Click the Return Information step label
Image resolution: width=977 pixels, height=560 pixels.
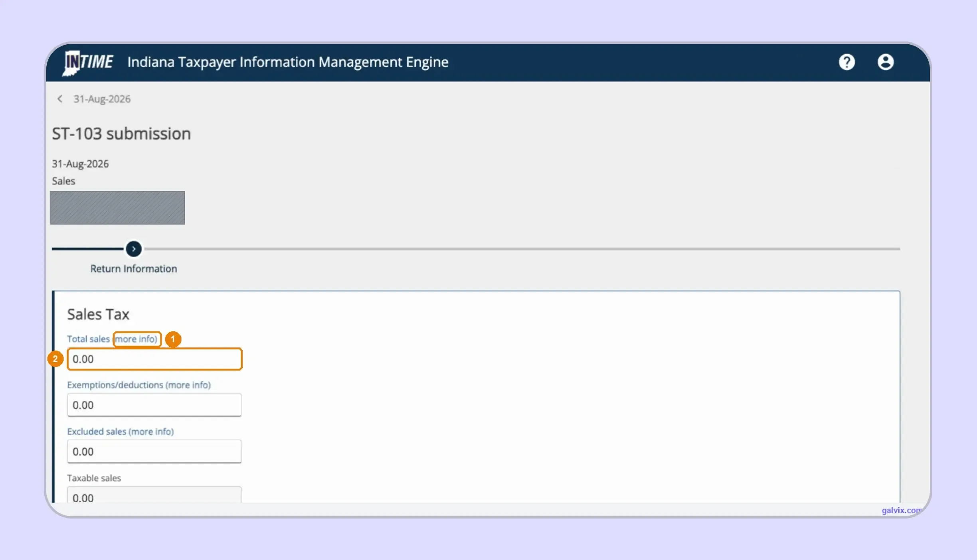134,269
